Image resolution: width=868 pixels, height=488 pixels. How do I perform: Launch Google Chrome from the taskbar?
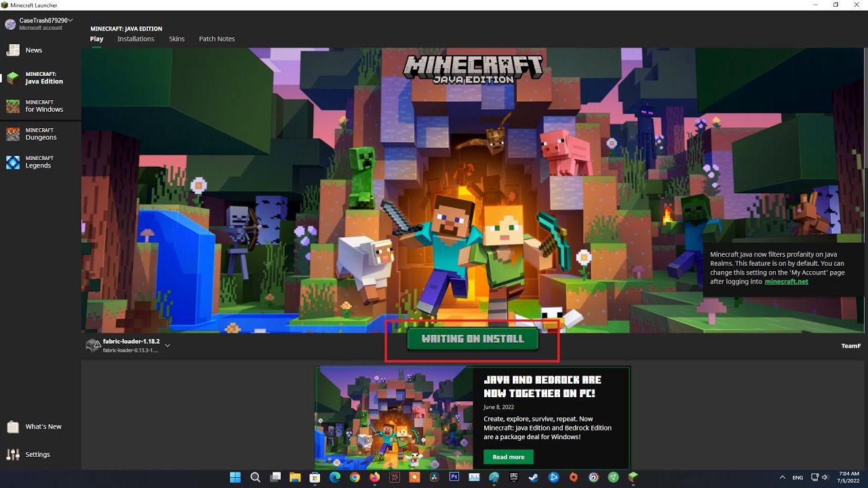(355, 477)
